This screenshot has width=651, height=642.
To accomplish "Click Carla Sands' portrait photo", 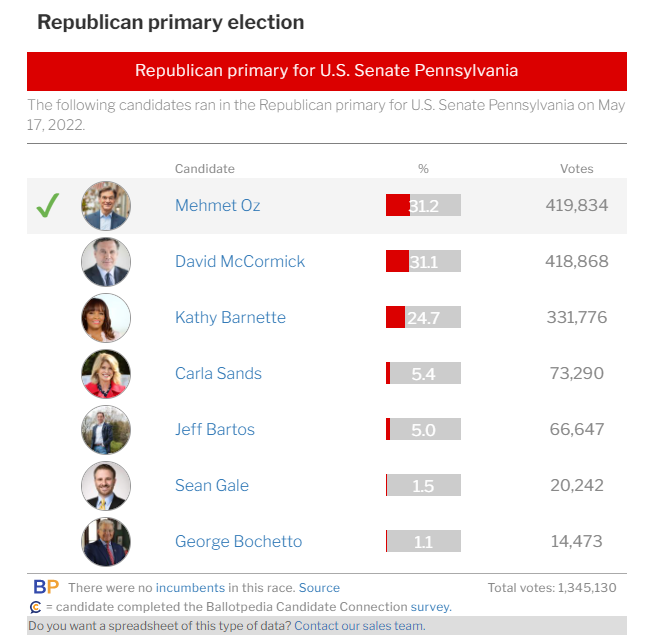I will pos(106,374).
